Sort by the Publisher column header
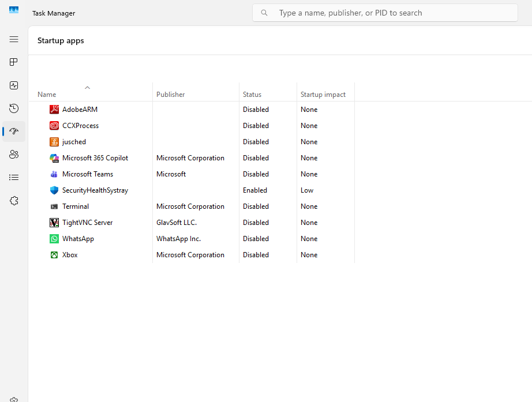Viewport: 532px width, 402px height. (170, 95)
